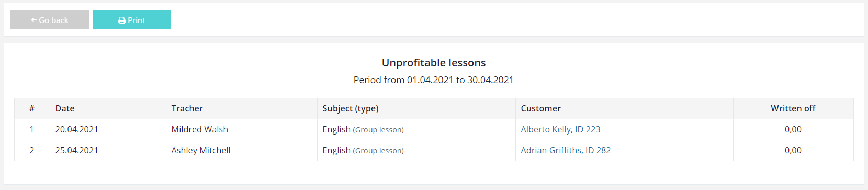The width and height of the screenshot is (868, 190).
Task: Select the date 25.04.2021 cell
Action: coord(108,150)
